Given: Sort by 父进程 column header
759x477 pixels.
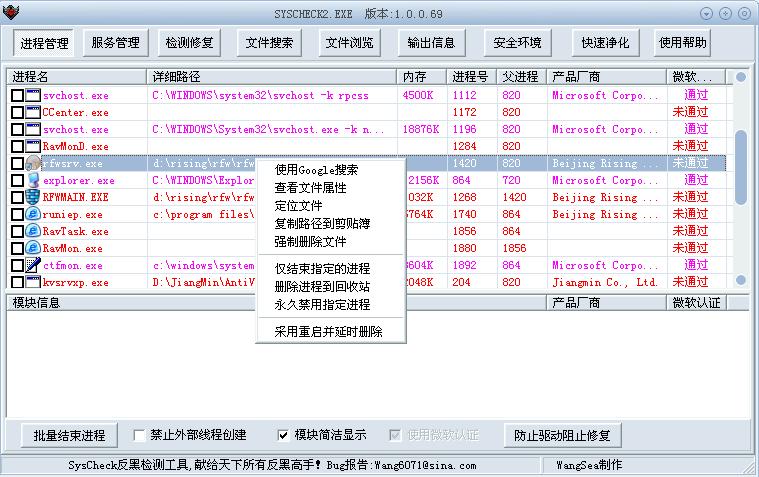Looking at the screenshot, I should pyautogui.click(x=522, y=77).
